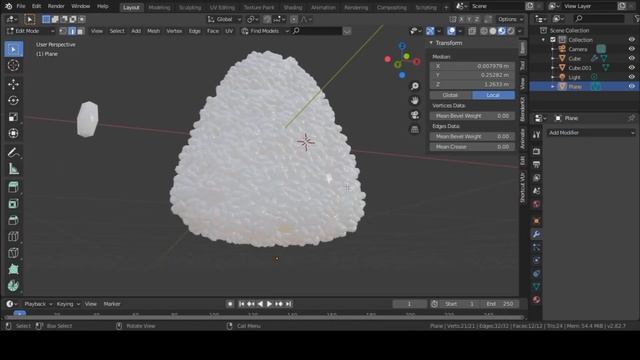Screen dimensions: 640x360
Task: Click the Find Models button
Action: coord(264,31)
